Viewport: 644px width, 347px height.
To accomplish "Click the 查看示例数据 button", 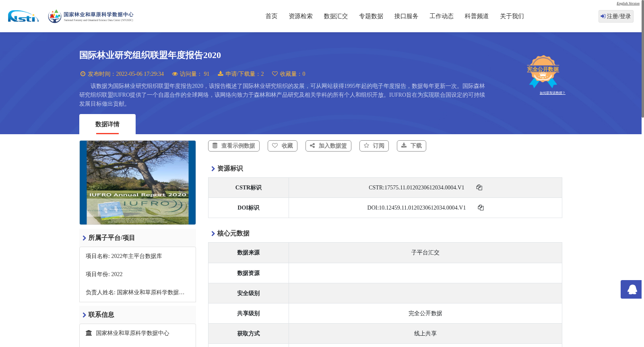I will tap(234, 146).
